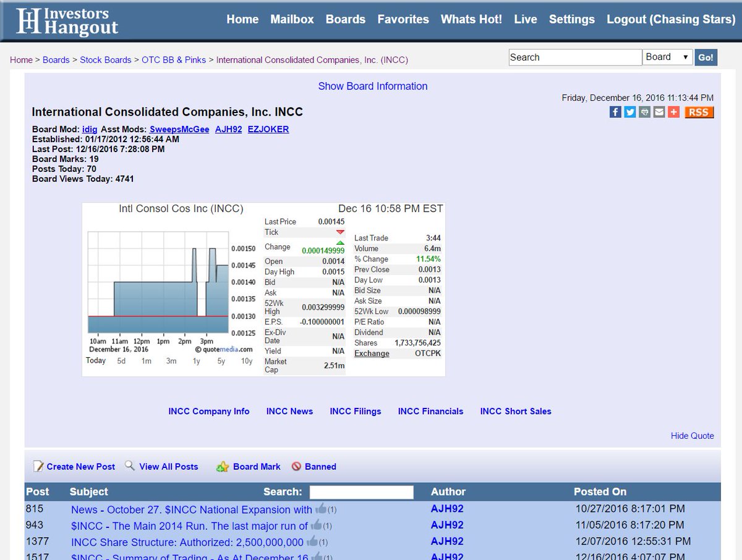
Task: Open author AJH92 on post 815 row
Action: (447, 509)
